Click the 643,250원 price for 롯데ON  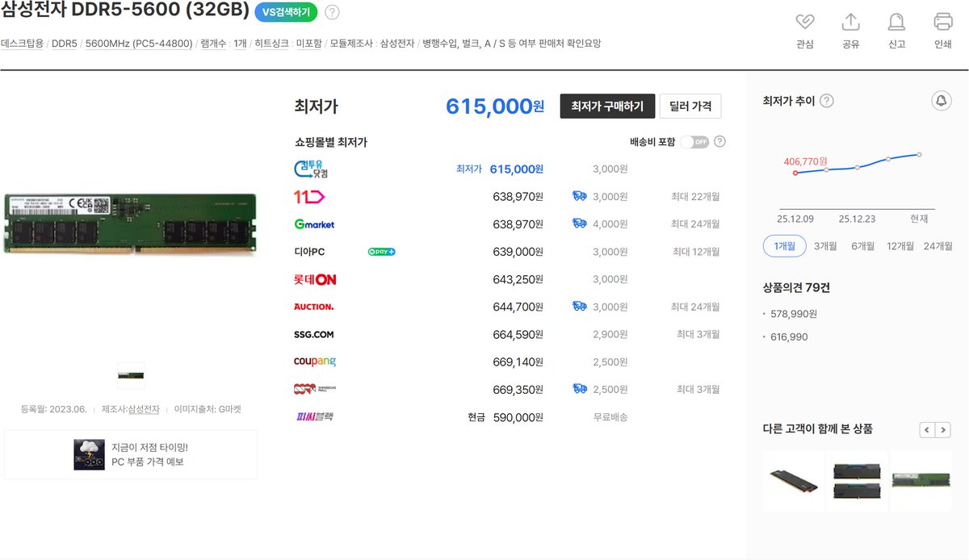[518, 279]
